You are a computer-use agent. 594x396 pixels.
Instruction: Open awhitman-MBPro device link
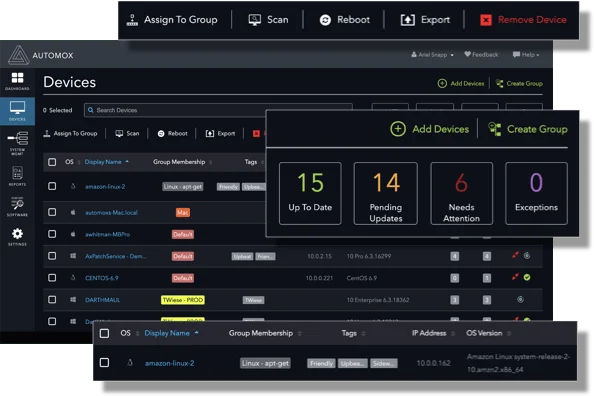click(x=107, y=235)
